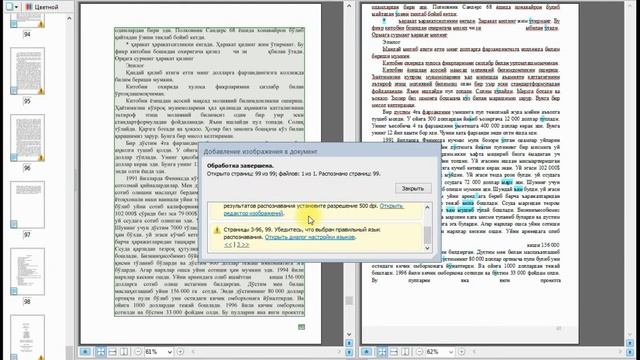The width and height of the screenshot is (640, 360).
Task: Click the Image pane vertical scroll down arrow
Action: (x=349, y=334)
